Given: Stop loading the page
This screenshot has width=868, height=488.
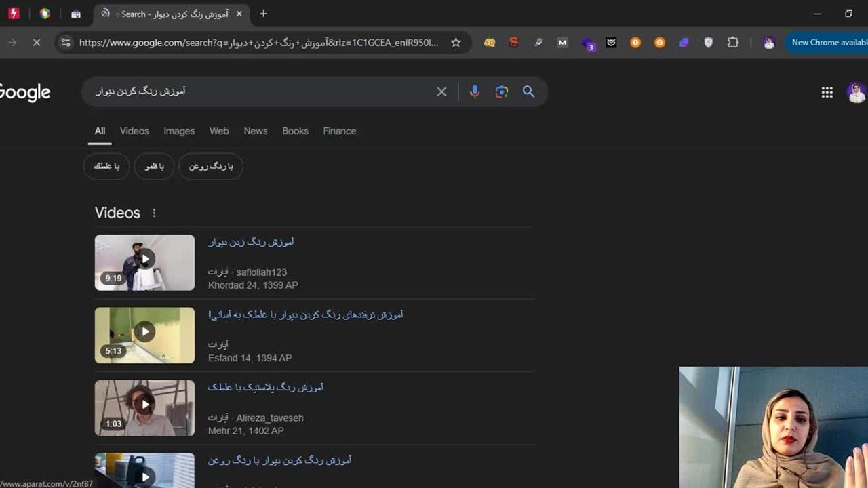Looking at the screenshot, I should pyautogui.click(x=37, y=43).
